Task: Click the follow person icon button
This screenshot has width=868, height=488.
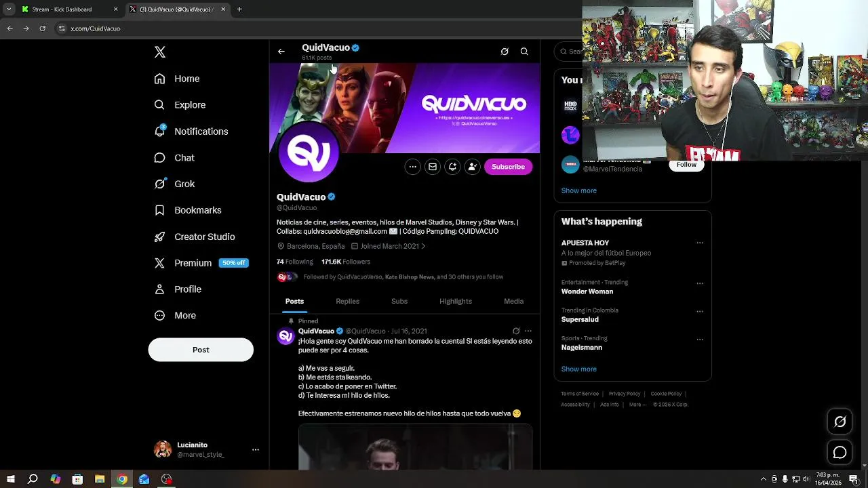Action: coord(472,167)
